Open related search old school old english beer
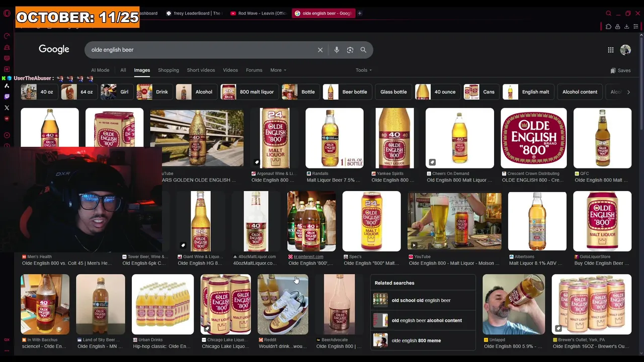 click(x=423, y=301)
